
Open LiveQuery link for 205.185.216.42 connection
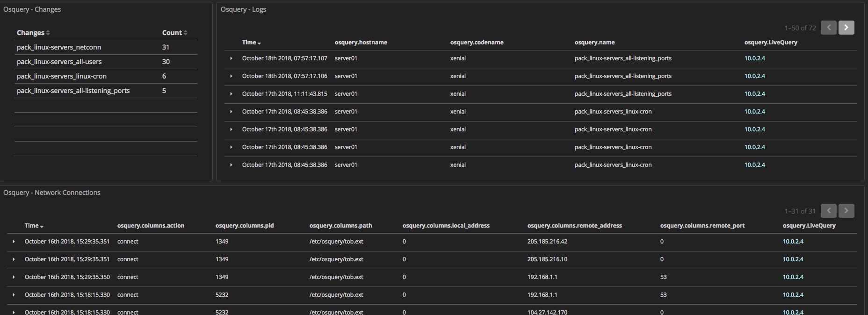tap(793, 242)
